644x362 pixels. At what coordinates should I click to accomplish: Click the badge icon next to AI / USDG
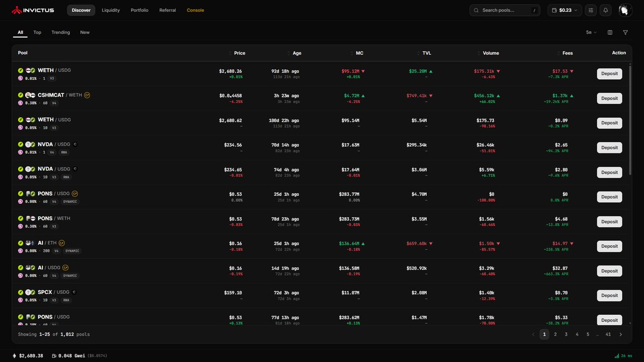[x=65, y=268]
